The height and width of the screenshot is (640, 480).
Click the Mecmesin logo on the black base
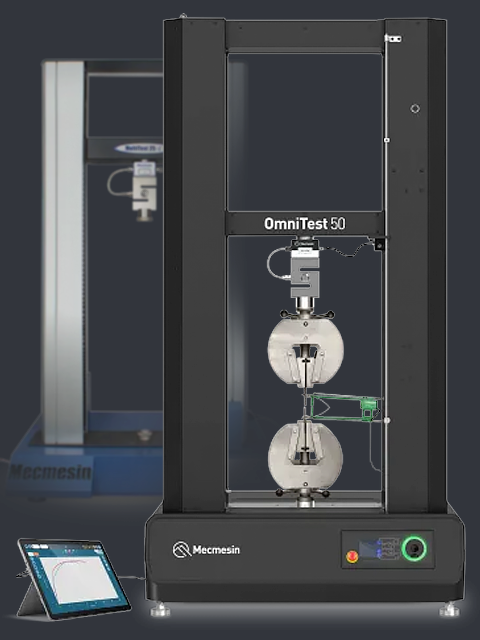coord(206,549)
